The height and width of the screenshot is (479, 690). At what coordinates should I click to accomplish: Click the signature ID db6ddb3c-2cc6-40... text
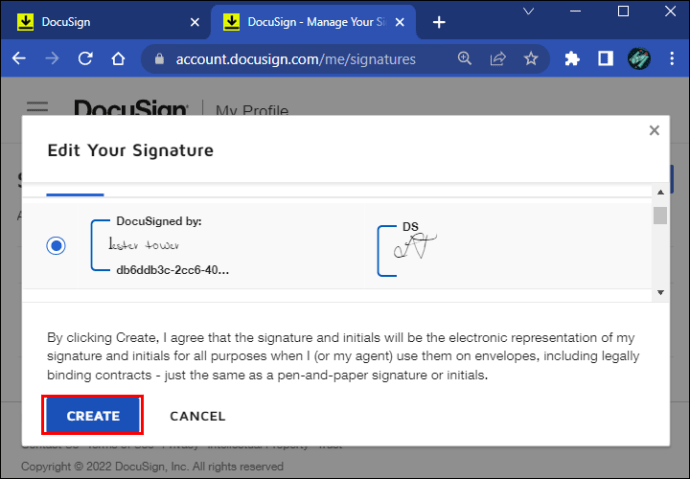point(172,270)
